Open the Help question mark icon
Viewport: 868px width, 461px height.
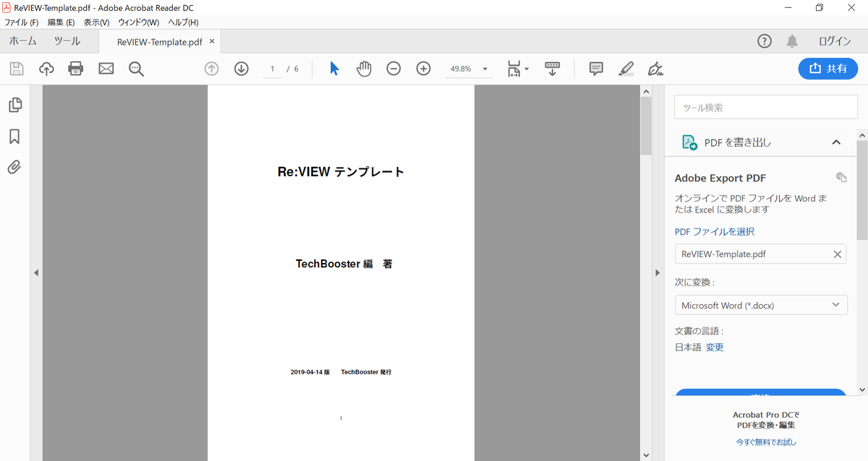(765, 41)
